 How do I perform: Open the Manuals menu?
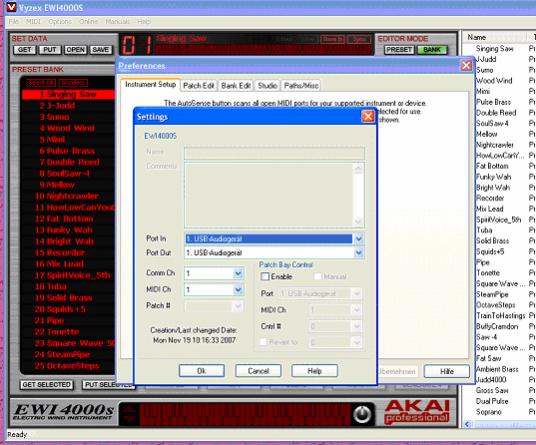point(117,22)
